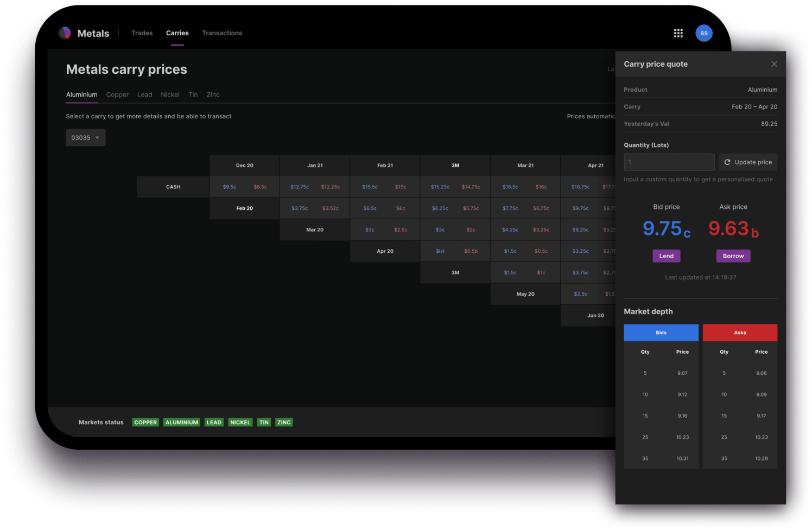
Task: Click the BS user avatar
Action: (704, 33)
